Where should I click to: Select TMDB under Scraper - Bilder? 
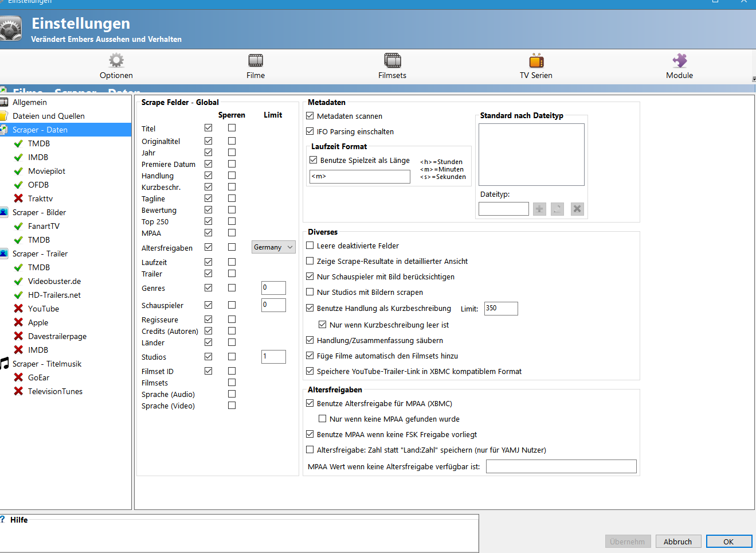(39, 240)
